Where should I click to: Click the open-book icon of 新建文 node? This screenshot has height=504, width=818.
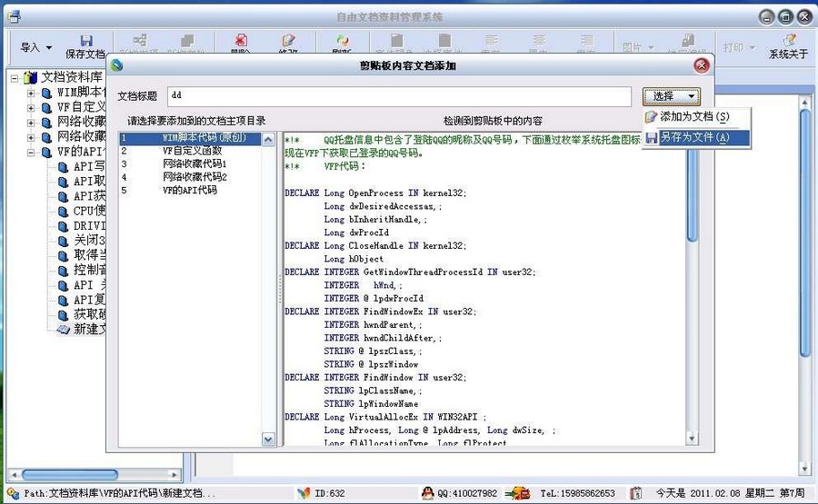63,330
